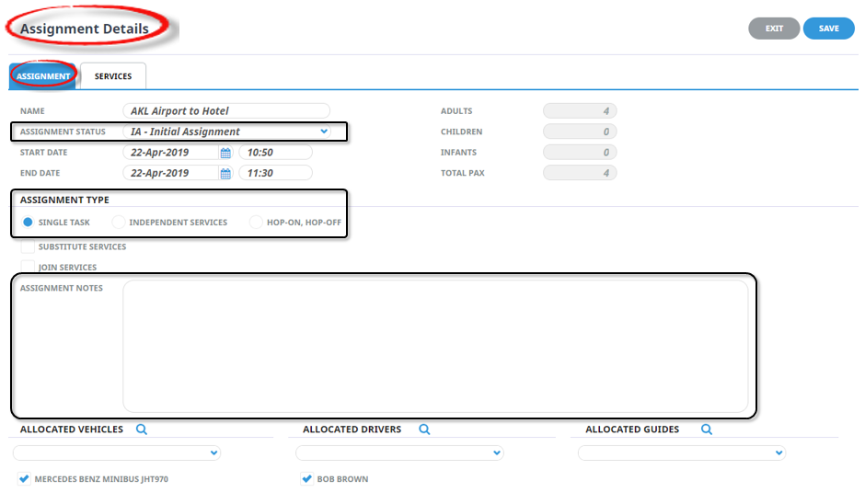The width and height of the screenshot is (865, 504).
Task: Select the Independent Services radio button
Action: [118, 223]
